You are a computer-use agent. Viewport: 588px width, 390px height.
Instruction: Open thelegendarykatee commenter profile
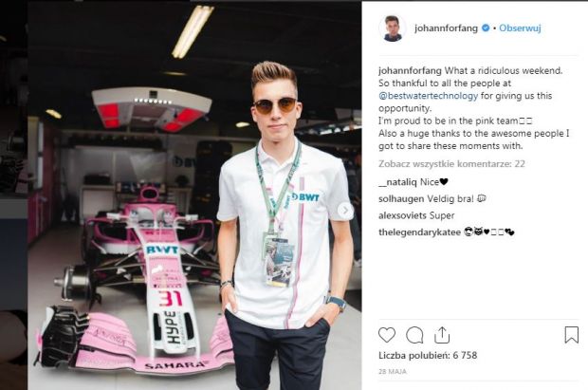419,232
